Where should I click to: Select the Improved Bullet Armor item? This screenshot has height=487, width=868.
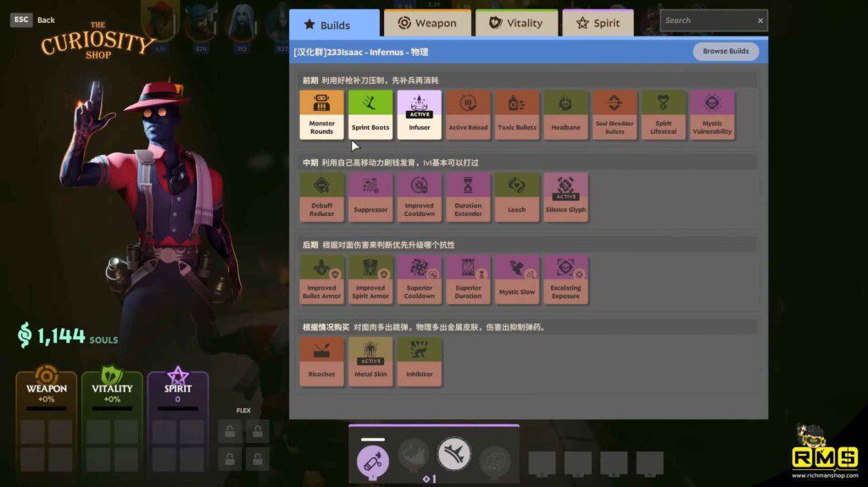tap(321, 279)
